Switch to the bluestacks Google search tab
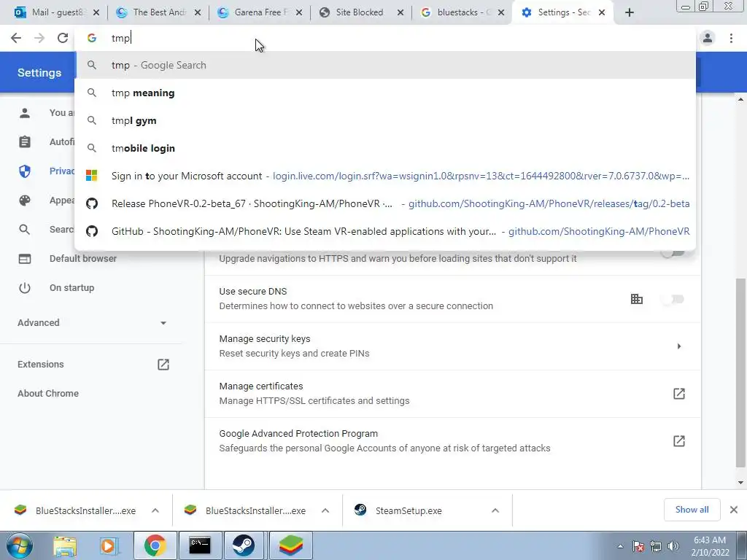747x560 pixels. (462, 12)
